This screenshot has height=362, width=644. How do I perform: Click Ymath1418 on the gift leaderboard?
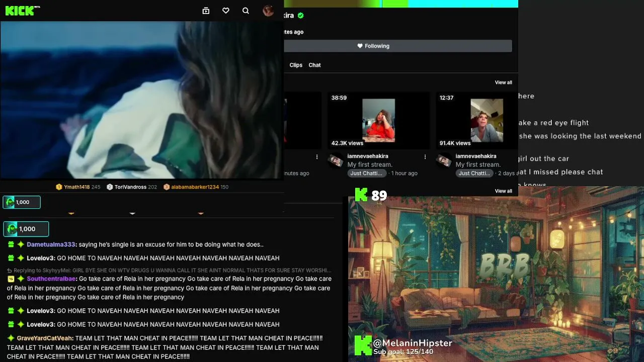click(x=77, y=187)
